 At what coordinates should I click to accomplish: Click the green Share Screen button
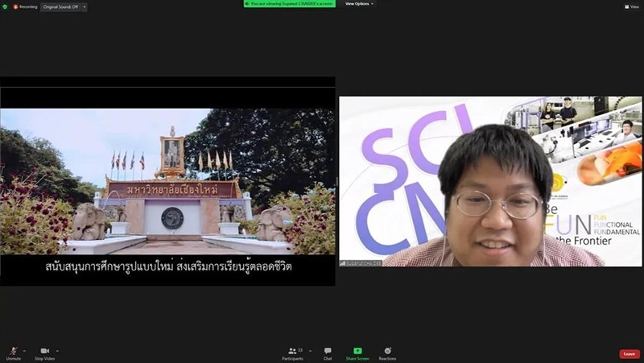tap(357, 353)
